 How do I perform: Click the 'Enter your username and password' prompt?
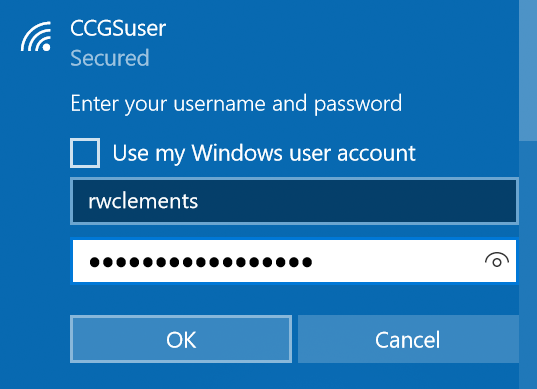point(236,104)
